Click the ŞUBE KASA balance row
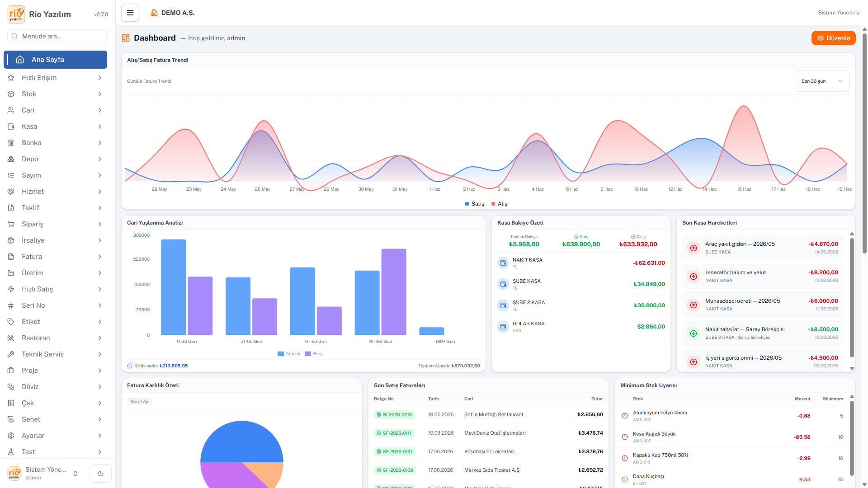The height and width of the screenshot is (488, 868). coord(581,284)
